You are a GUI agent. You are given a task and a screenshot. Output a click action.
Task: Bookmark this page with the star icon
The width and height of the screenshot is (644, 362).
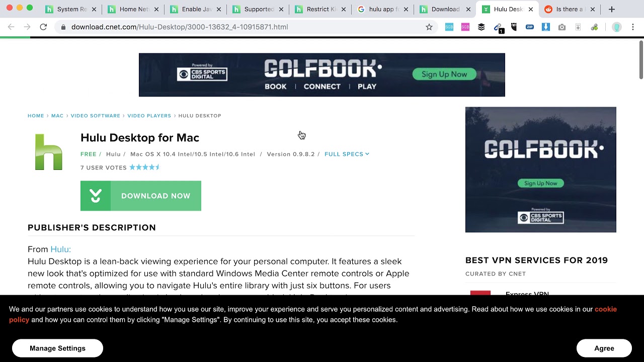(x=429, y=27)
